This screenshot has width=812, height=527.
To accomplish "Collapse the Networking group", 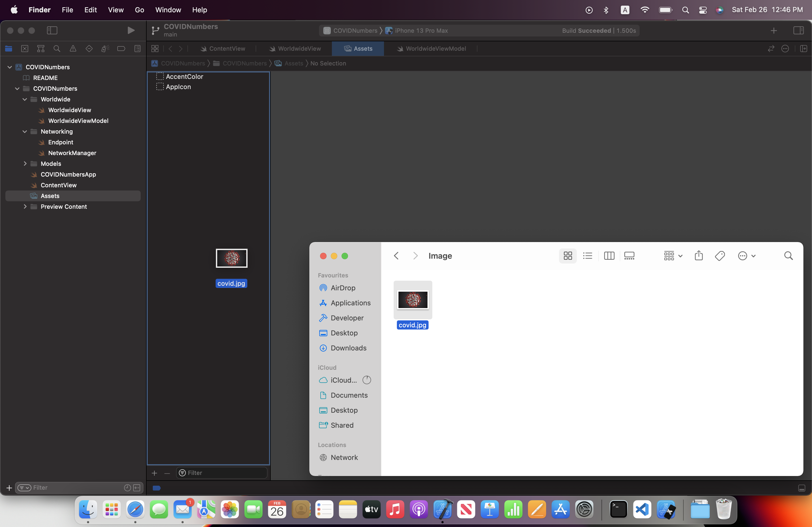I will click(25, 131).
